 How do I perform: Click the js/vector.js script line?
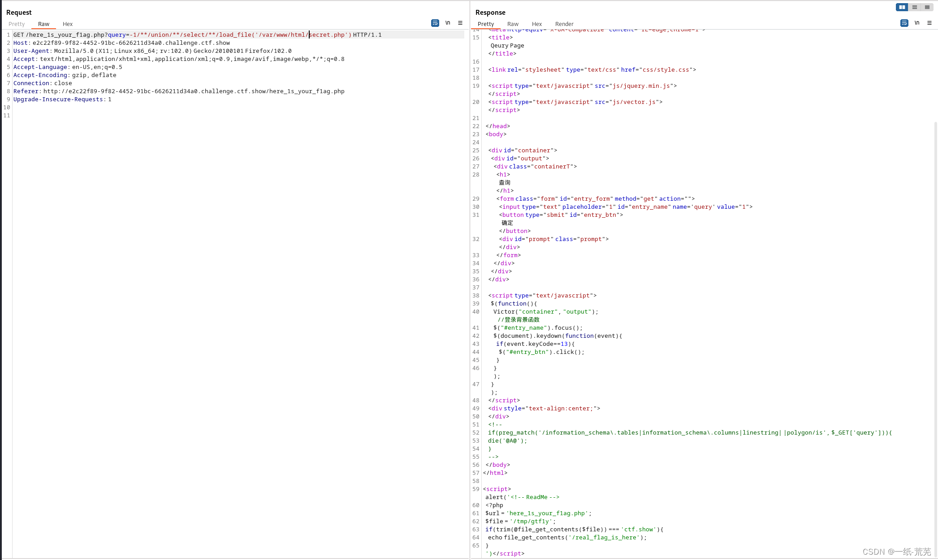pos(575,102)
